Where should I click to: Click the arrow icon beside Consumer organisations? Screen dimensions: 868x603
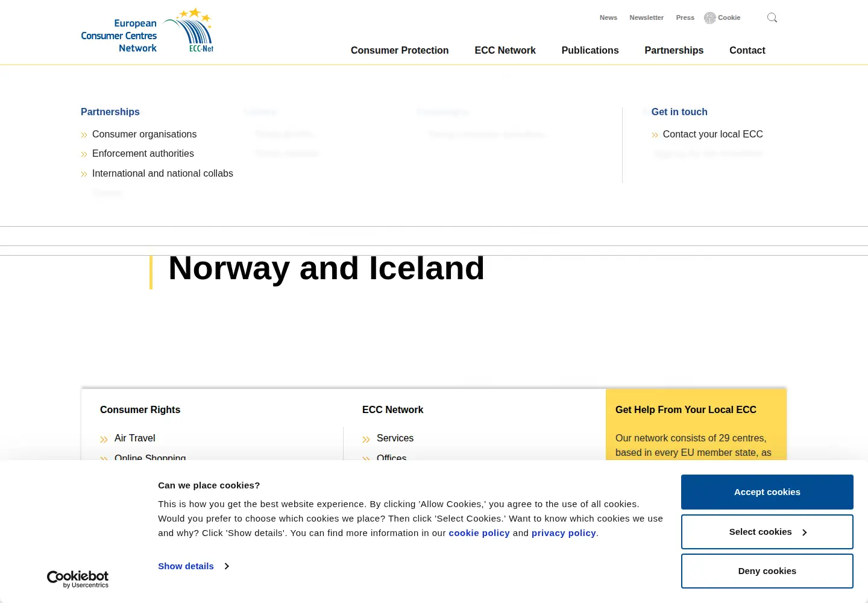(84, 135)
